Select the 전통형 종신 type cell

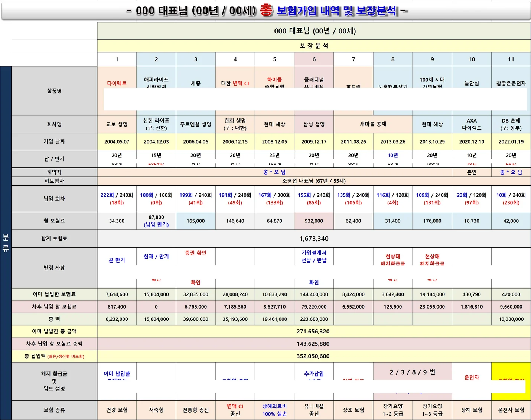[196, 410]
